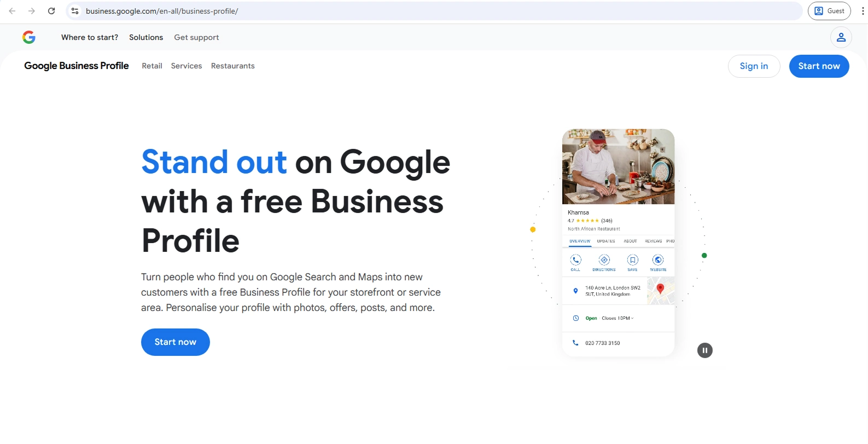Viewport: 868px width, 444px height.
Task: Pause the hero animation
Action: pos(704,350)
